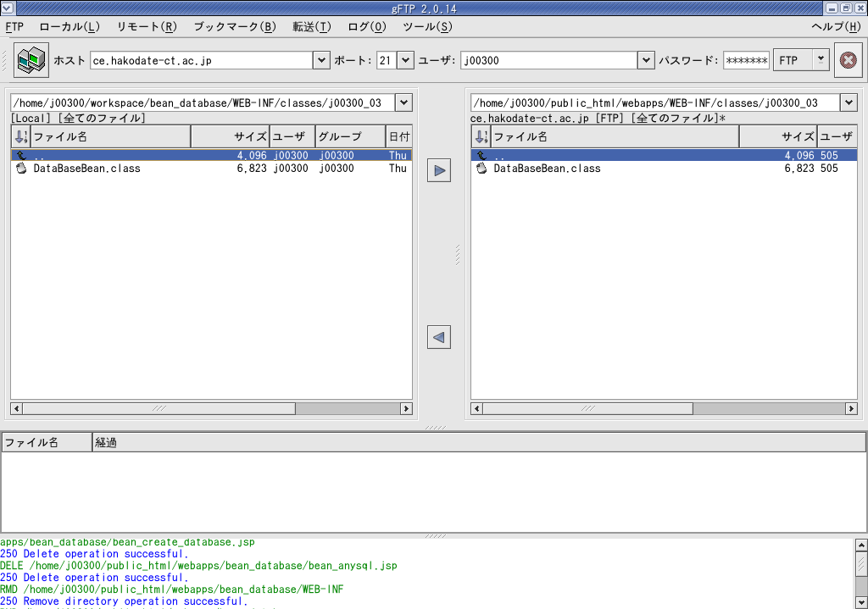The height and width of the screenshot is (609, 868).
Task: Click the port number field
Action: [x=387, y=60]
